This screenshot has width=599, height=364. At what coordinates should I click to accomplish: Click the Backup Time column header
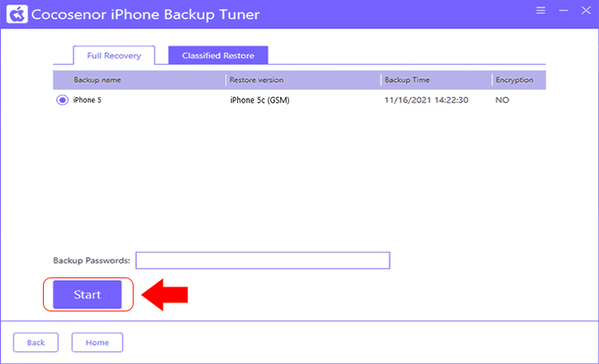(407, 80)
